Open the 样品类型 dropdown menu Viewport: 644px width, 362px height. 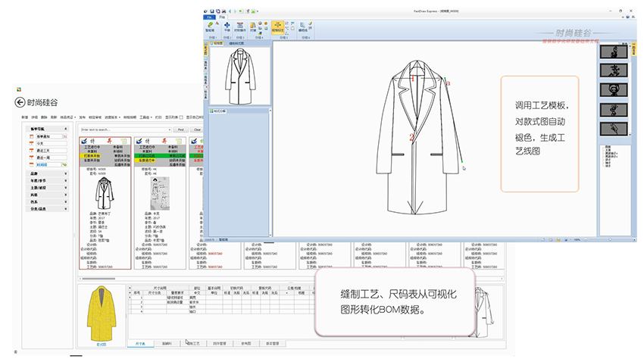[68, 117]
